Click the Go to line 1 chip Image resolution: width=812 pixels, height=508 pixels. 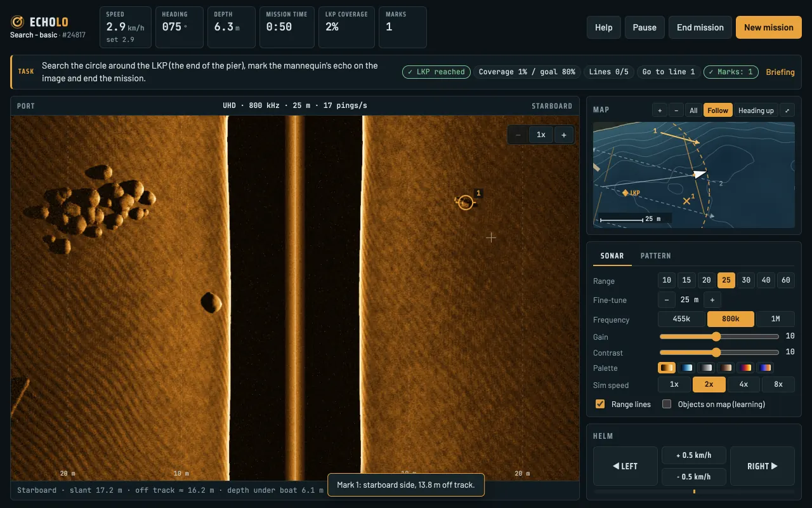(669, 72)
